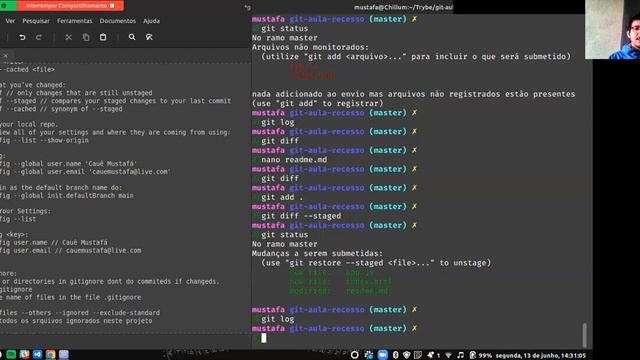Click the green shield sharing indicator
Image resolution: width=640 pixels, height=360 pixels.
4,6
